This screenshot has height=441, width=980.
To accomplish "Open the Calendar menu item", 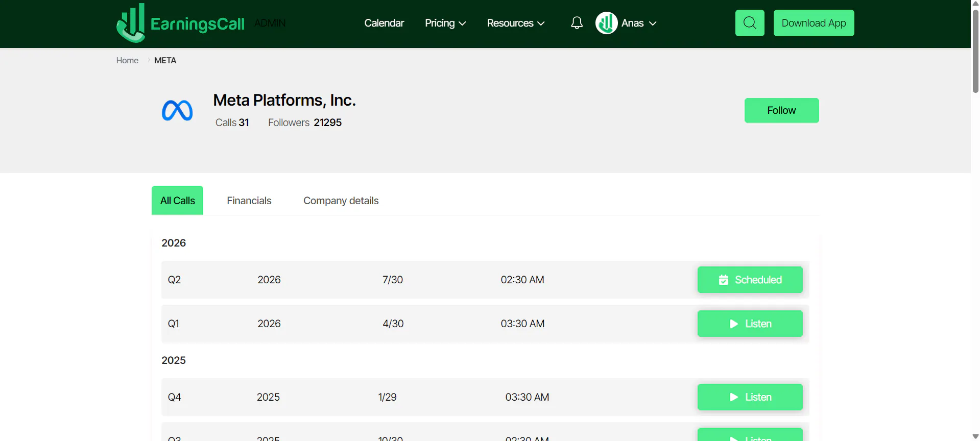I will click(x=384, y=23).
